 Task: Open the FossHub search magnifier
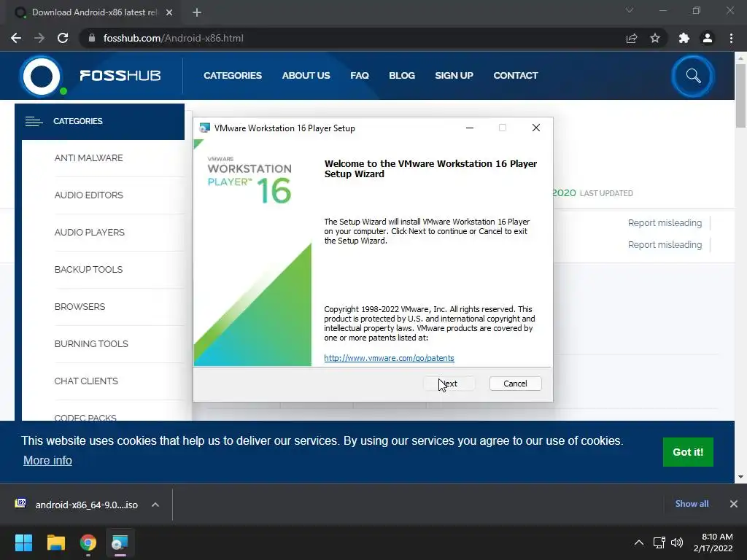[x=693, y=76]
